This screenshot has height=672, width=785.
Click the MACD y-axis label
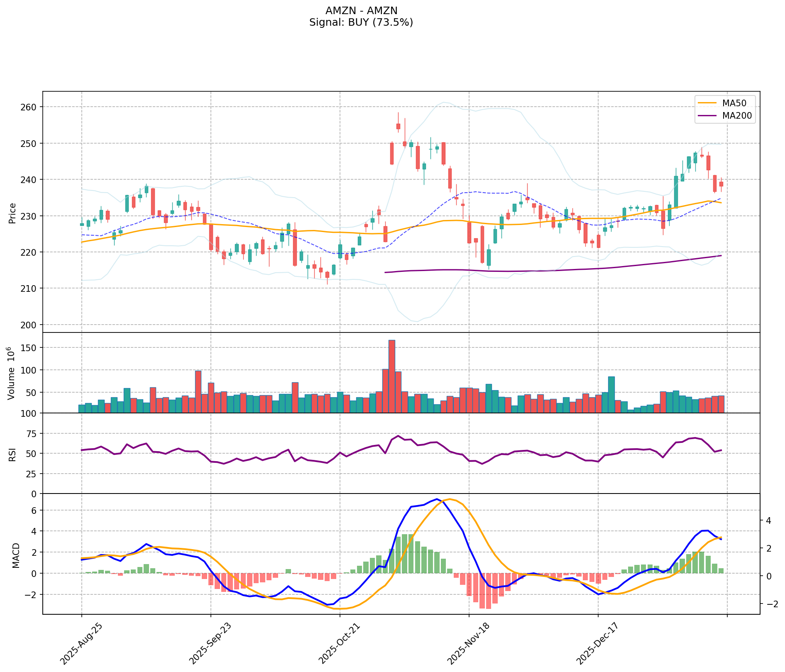pos(16,555)
